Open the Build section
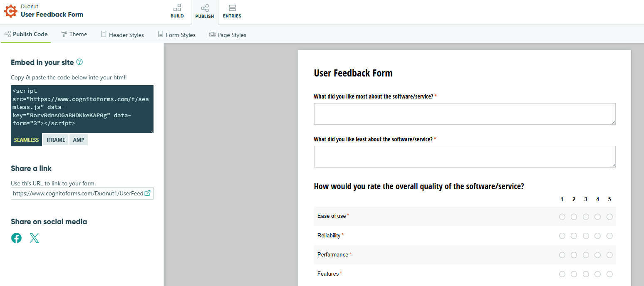This screenshot has height=286, width=644. (177, 12)
